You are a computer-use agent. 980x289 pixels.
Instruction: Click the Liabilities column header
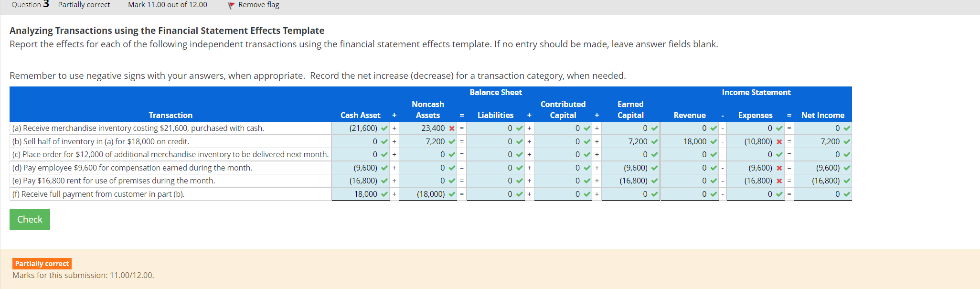[496, 115]
